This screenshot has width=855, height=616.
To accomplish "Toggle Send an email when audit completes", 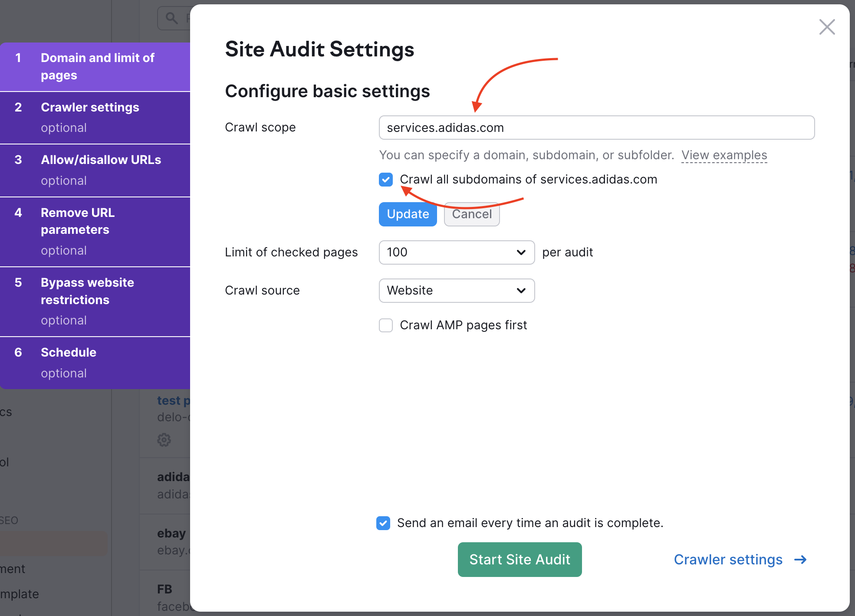I will pos(383,523).
